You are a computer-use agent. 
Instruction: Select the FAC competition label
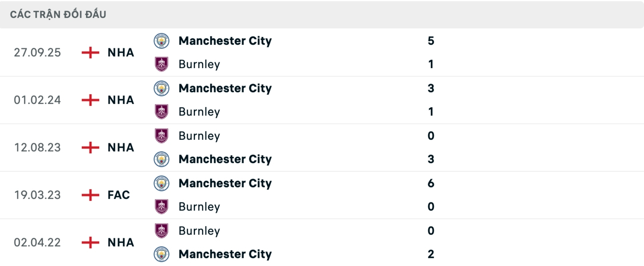pyautogui.click(x=118, y=195)
